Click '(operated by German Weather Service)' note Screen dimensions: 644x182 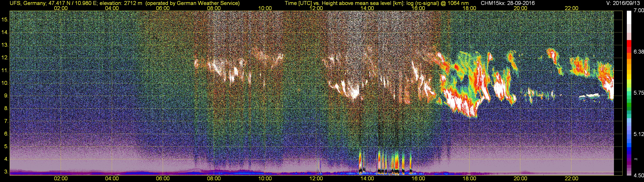(193, 3)
